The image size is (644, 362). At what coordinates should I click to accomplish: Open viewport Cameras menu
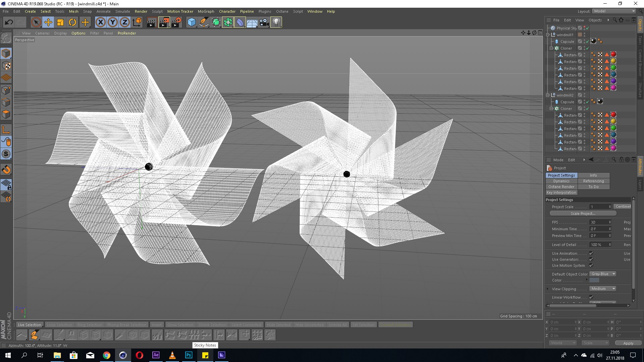(x=42, y=33)
